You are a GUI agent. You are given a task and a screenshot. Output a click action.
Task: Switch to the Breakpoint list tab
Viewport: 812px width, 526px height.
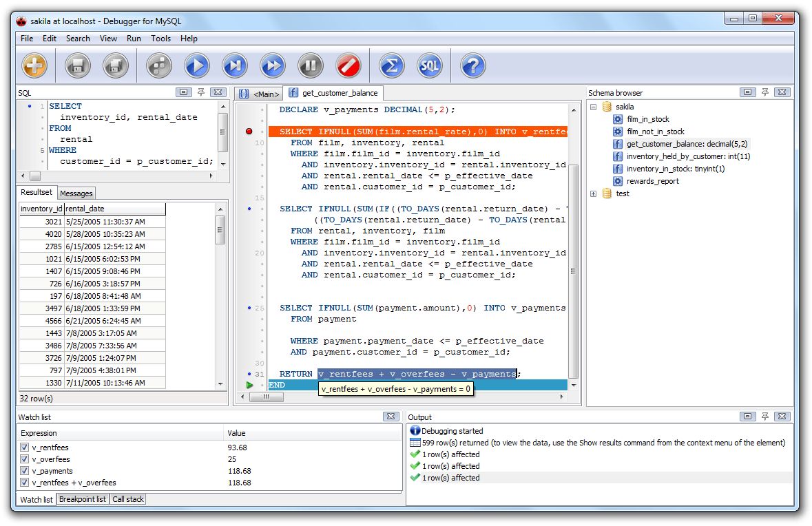(82, 499)
